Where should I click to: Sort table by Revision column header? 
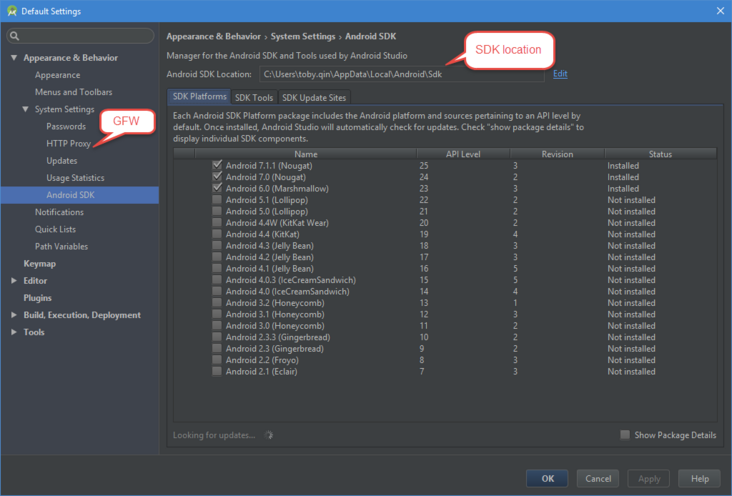point(557,154)
